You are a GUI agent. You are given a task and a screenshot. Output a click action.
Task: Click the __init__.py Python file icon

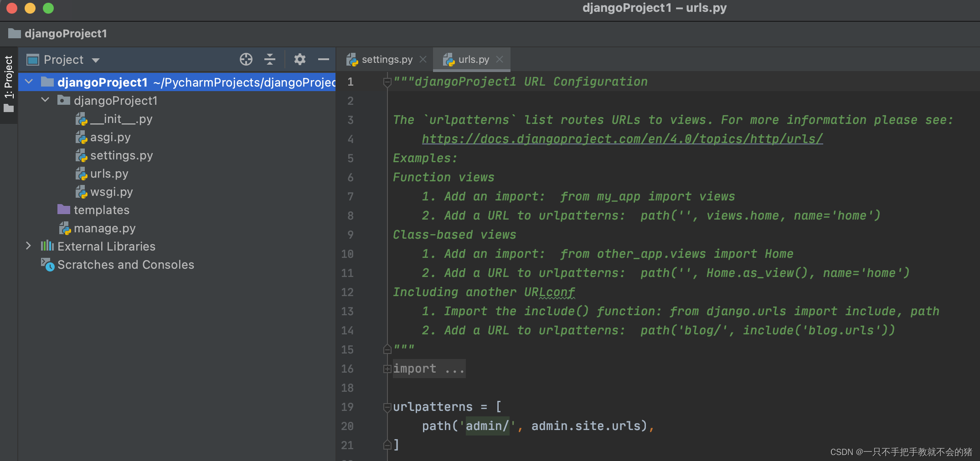tap(81, 119)
